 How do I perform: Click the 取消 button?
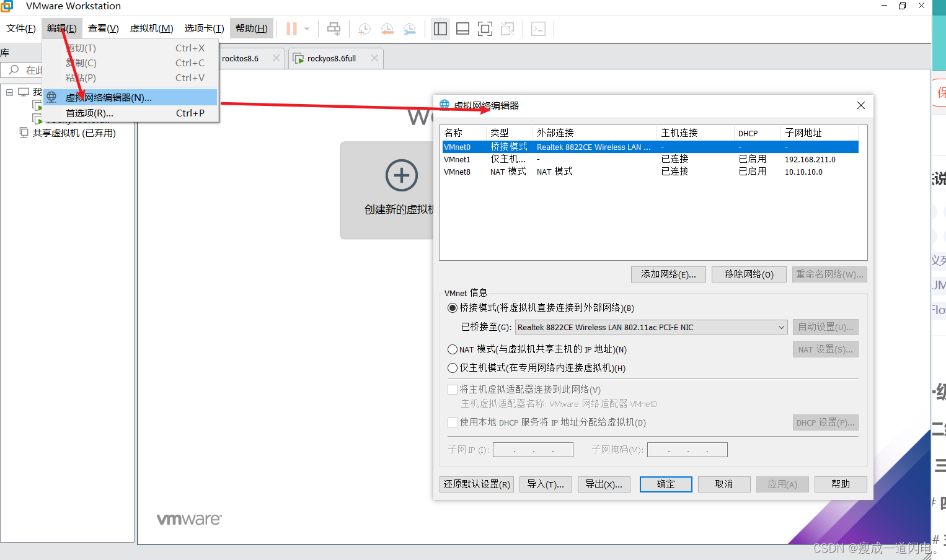724,484
